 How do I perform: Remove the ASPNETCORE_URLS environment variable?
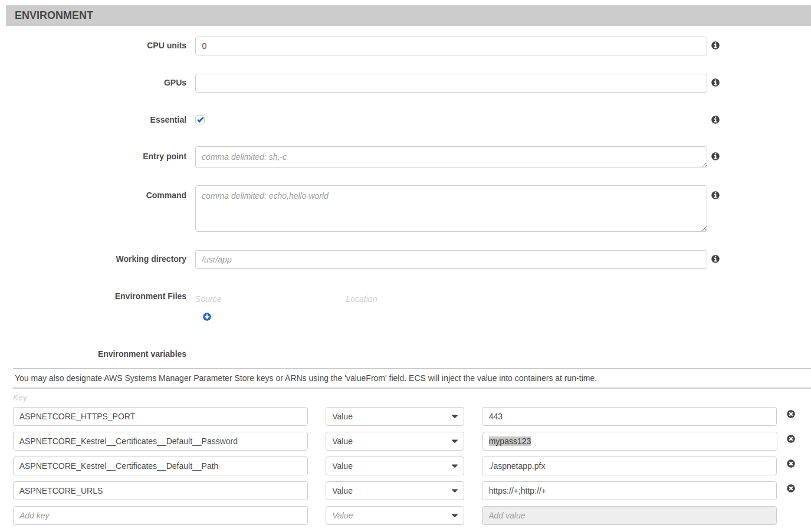790,488
